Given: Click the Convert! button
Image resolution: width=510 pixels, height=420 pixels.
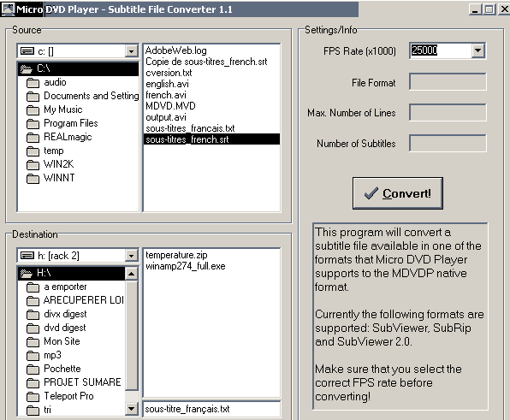Looking at the screenshot, I should 397,193.
